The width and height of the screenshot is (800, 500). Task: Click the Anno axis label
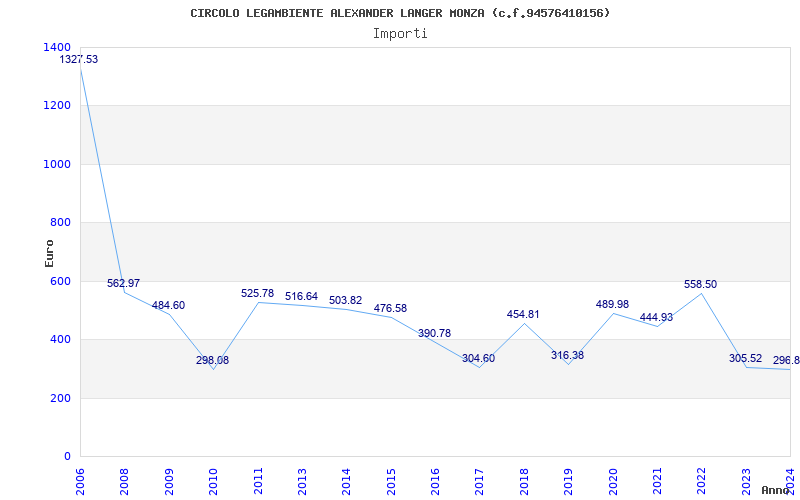coord(775,490)
